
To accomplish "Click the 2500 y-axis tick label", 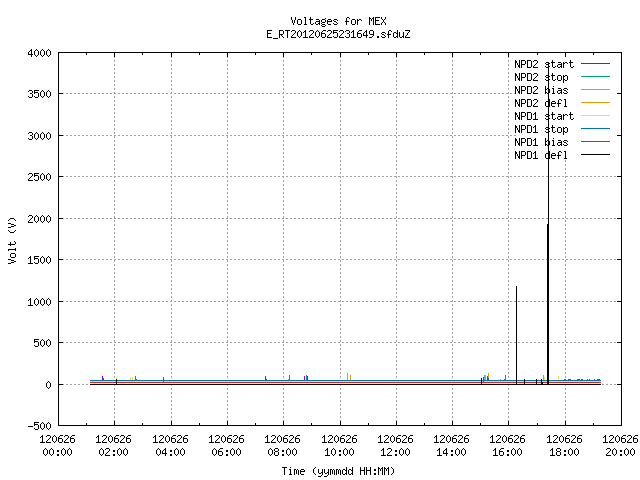I will 40,177.
